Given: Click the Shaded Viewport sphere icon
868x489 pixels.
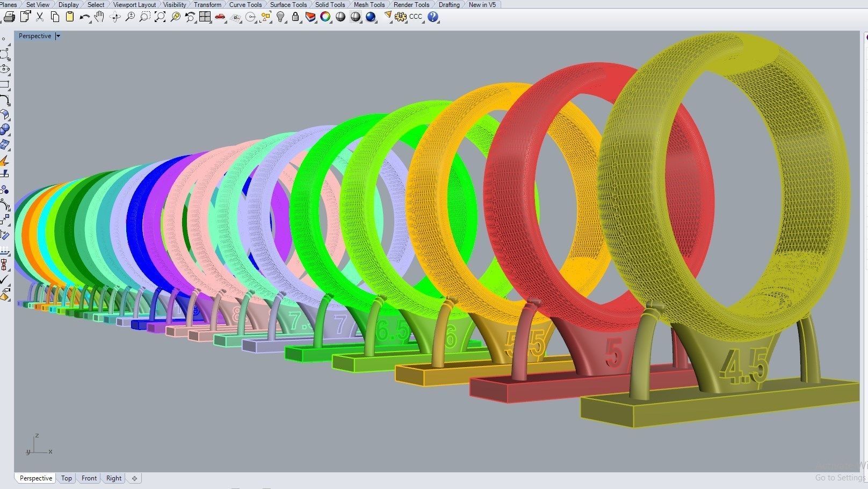Looking at the screenshot, I should (x=340, y=17).
